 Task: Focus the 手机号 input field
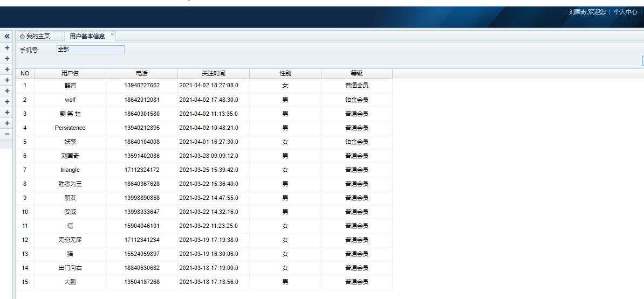(90, 50)
